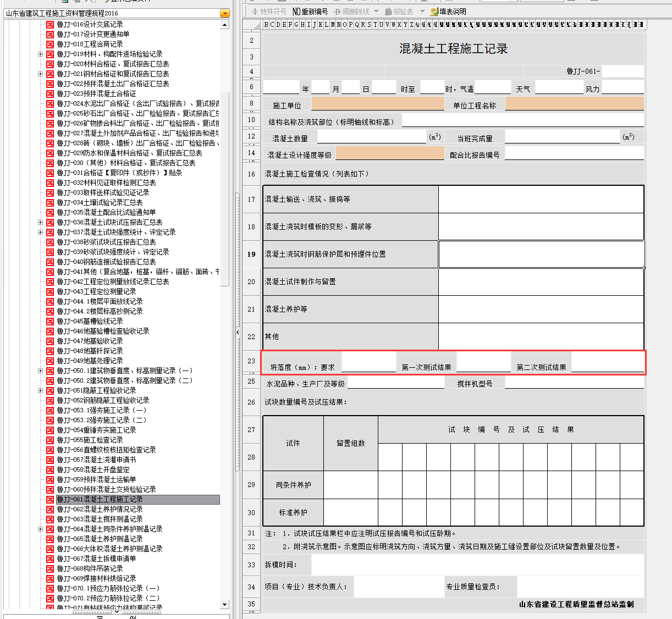Select 鲁JJ-034土壤试验记录汇总表
The width and height of the screenshot is (672, 619).
pos(100,202)
